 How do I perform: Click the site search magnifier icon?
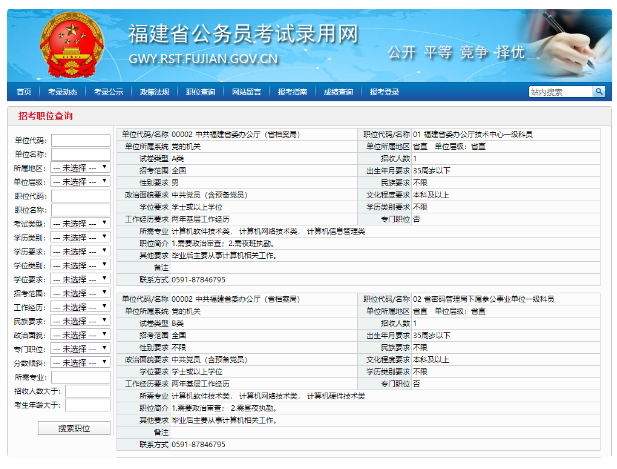tap(599, 92)
